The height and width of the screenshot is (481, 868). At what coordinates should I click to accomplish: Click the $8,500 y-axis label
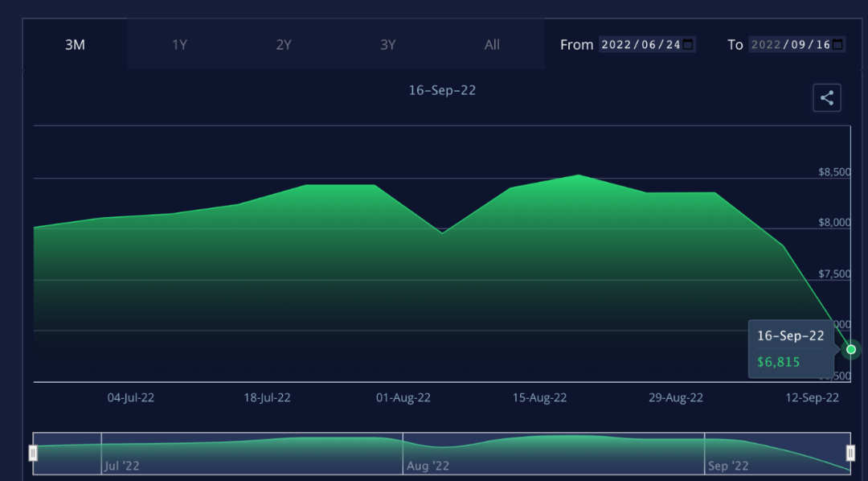click(x=834, y=171)
